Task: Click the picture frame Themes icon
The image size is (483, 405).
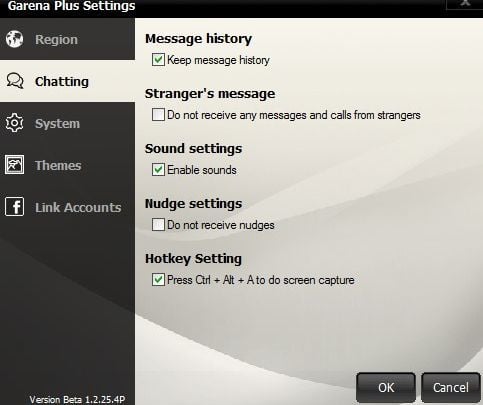Action: tap(14, 165)
